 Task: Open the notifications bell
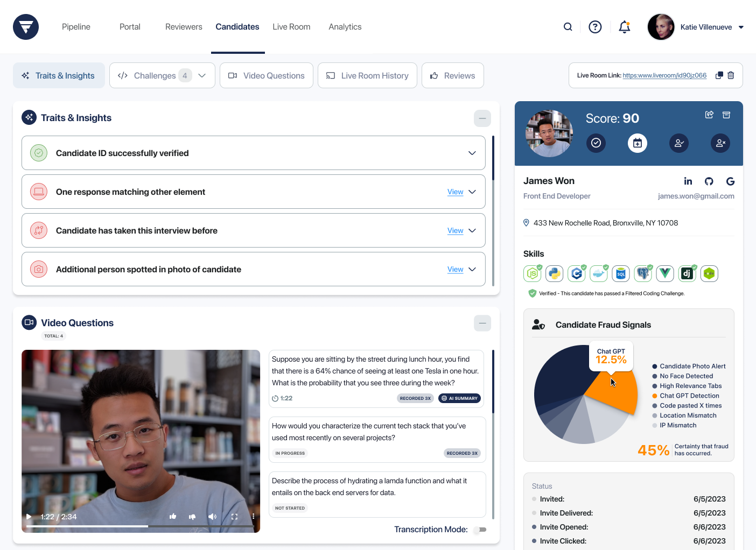point(624,27)
